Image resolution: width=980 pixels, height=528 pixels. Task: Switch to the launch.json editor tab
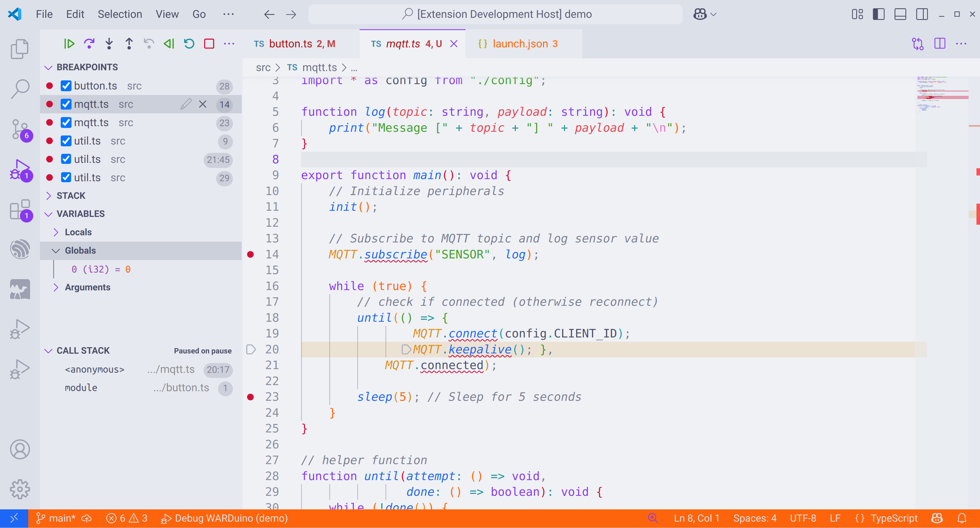coord(524,44)
